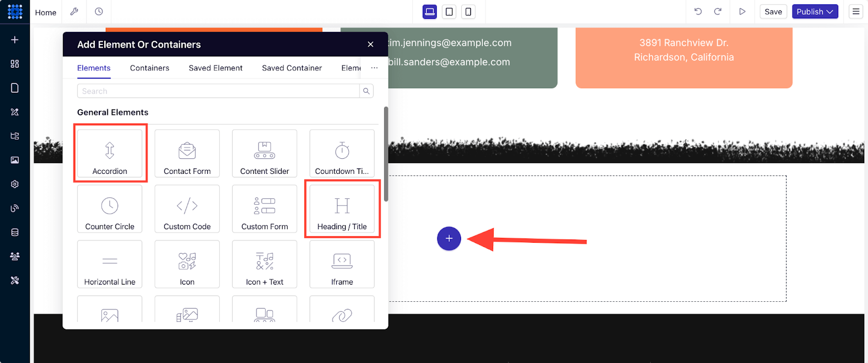
Task: Close the Add Element Or Containers dialog
Action: pos(371,44)
